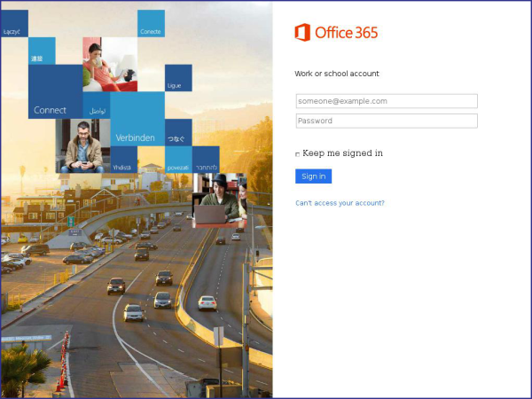Click the Hebrew text tile
This screenshot has height=399, width=532.
[206, 160]
